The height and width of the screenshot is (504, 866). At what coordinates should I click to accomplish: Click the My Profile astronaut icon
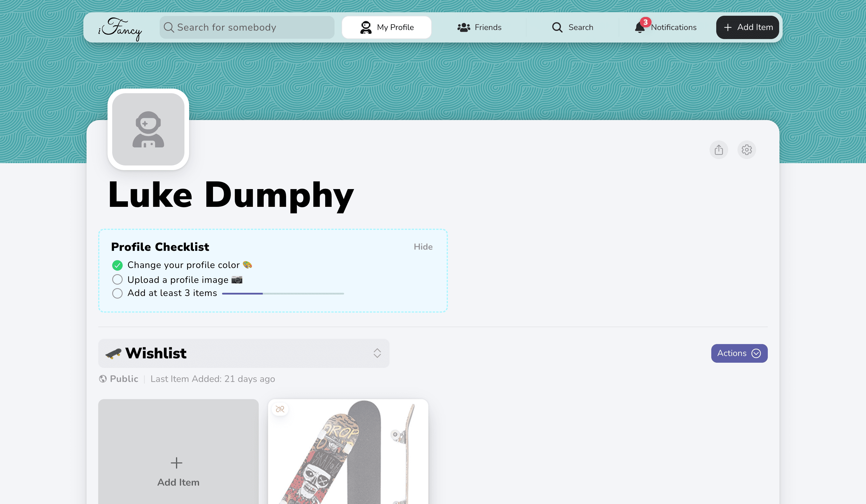[x=366, y=27]
